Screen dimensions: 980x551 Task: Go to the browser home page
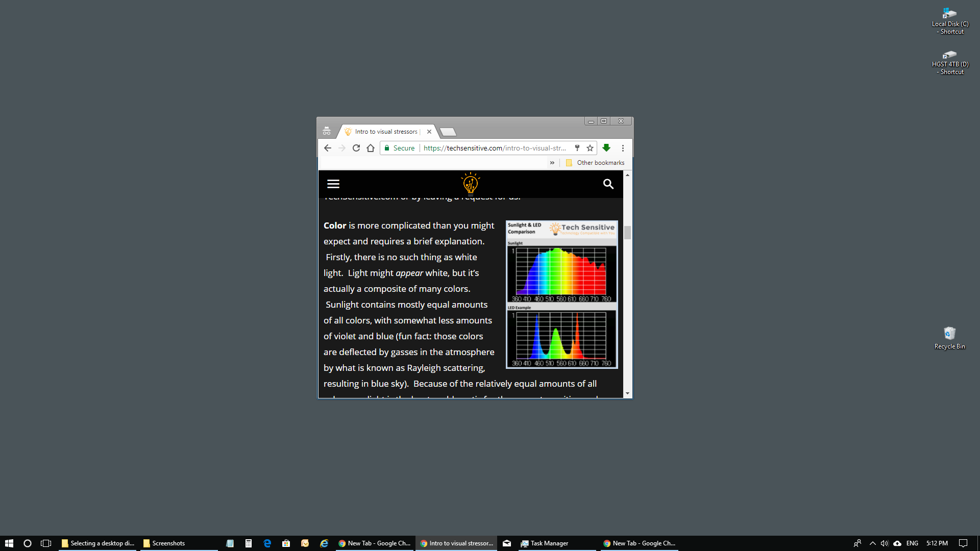371,148
